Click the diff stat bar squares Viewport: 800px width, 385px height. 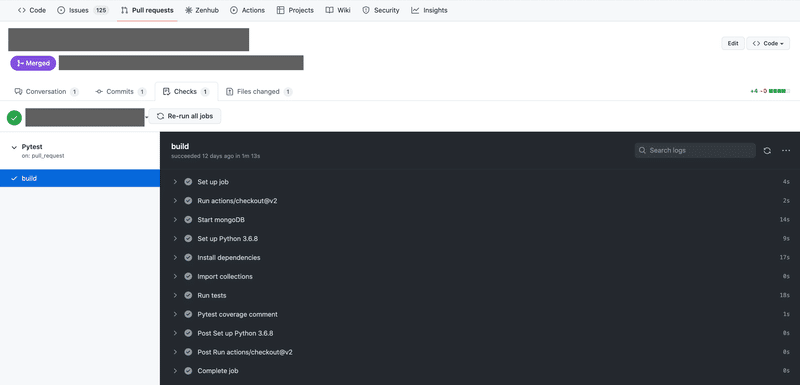coord(779,91)
